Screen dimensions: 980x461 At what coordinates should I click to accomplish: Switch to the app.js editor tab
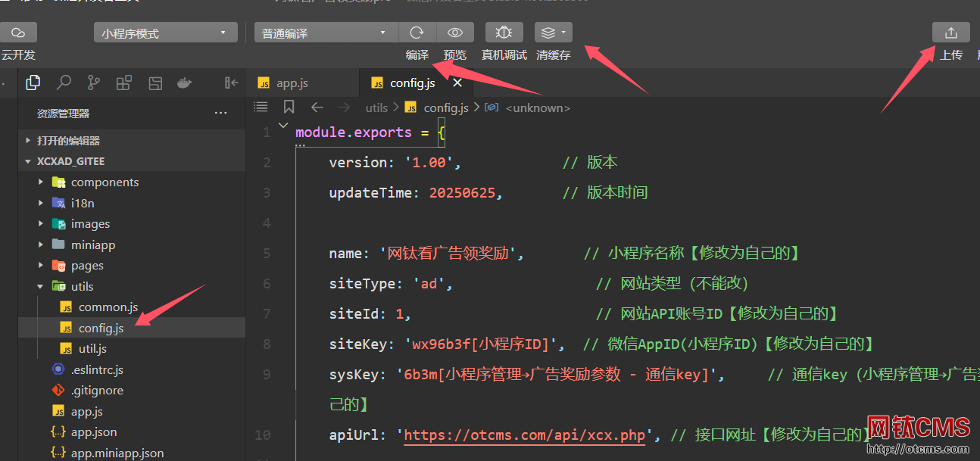tap(292, 83)
